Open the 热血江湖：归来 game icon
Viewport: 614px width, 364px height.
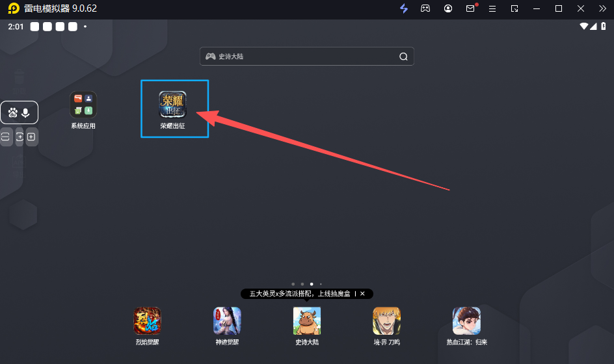pyautogui.click(x=466, y=320)
